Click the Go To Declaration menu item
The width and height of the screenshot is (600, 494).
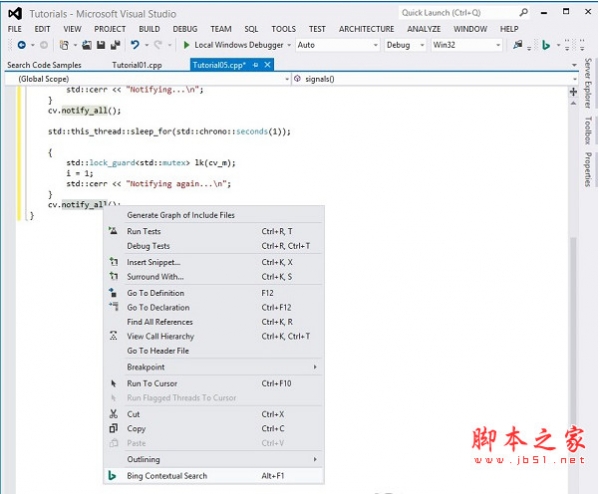tap(214, 308)
